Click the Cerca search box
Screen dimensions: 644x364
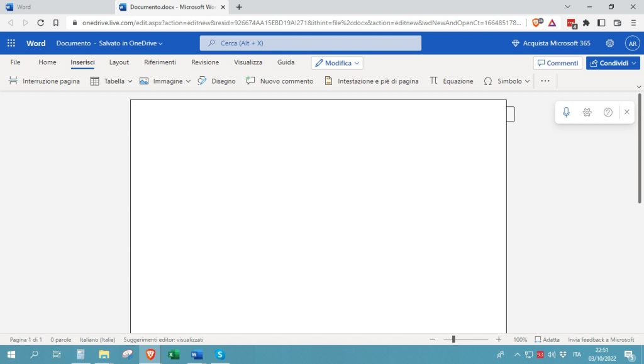coord(311,43)
